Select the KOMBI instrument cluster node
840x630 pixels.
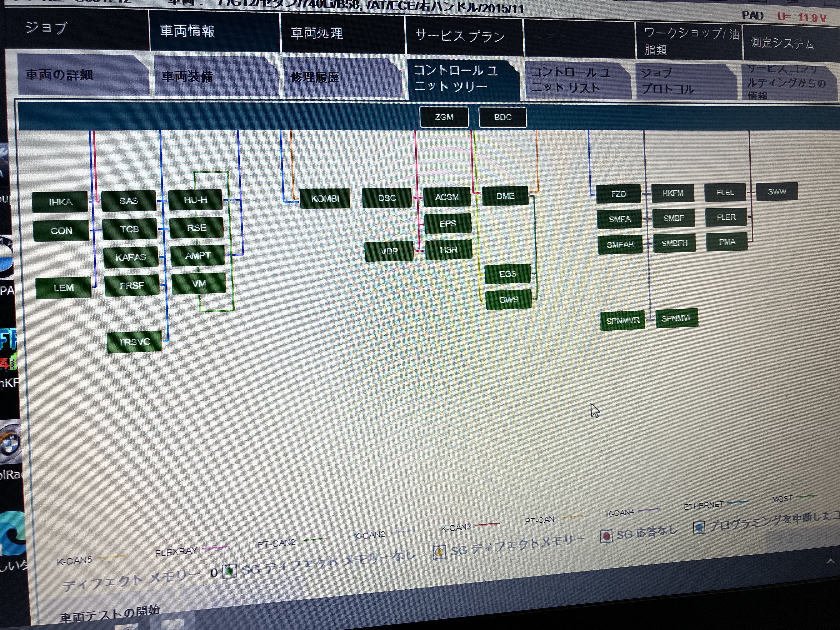325,199
